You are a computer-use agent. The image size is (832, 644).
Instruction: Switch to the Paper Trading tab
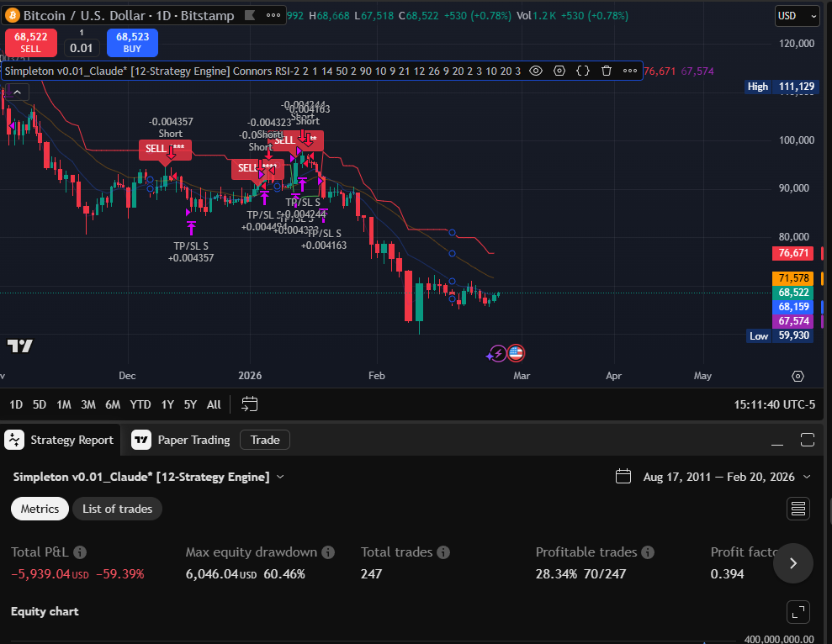[193, 440]
